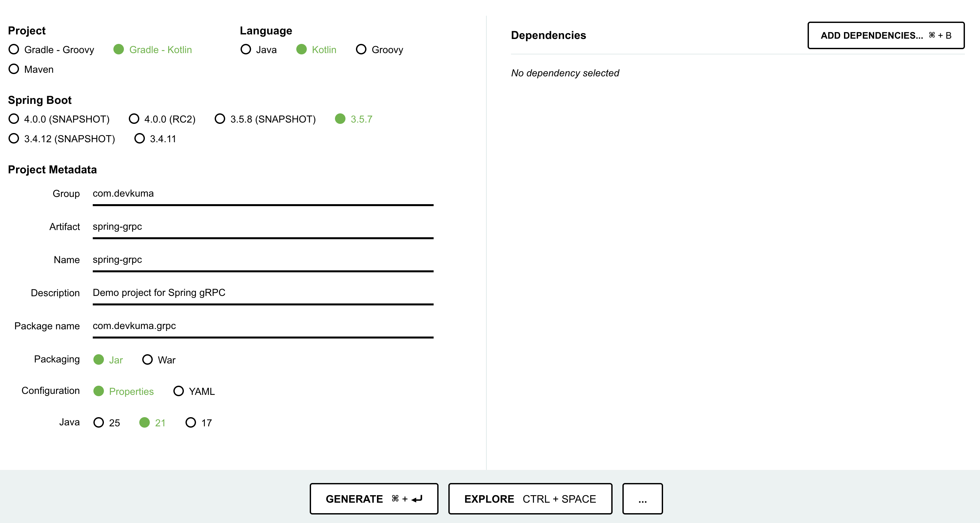Choose Spring Boot 4.0.0 (RC2)

click(134, 119)
